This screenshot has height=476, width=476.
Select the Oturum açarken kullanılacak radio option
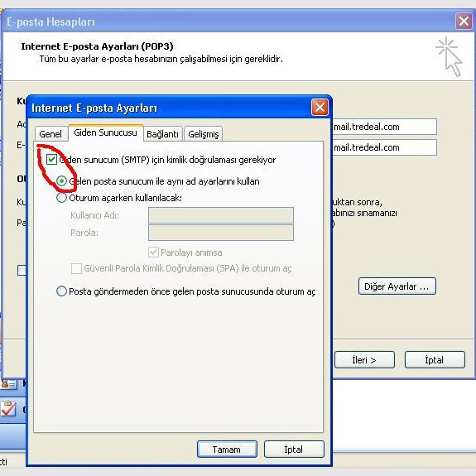click(61, 198)
